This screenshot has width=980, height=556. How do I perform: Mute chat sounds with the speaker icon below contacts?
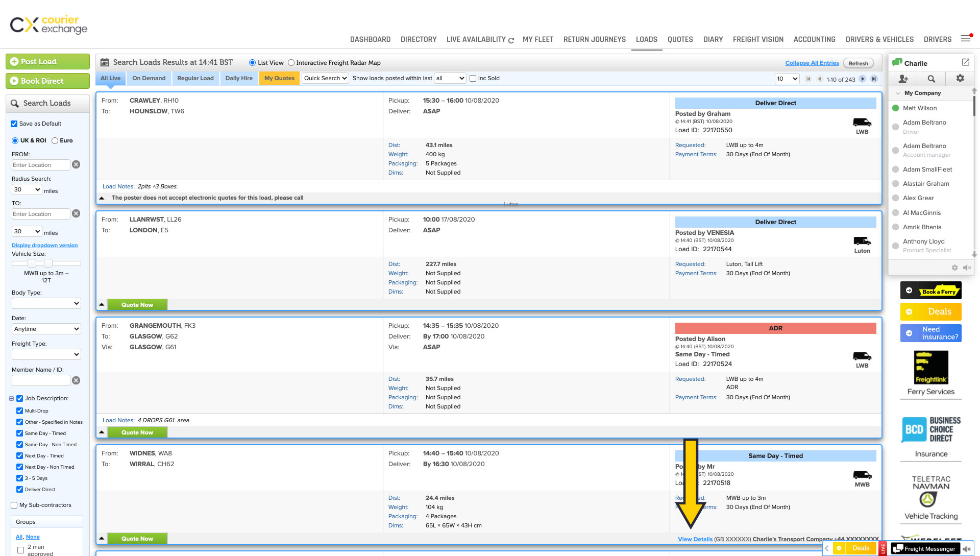coord(967,268)
